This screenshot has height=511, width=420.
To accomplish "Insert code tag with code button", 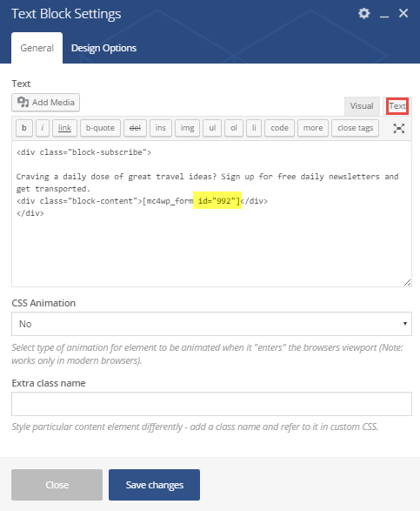I will [x=280, y=128].
